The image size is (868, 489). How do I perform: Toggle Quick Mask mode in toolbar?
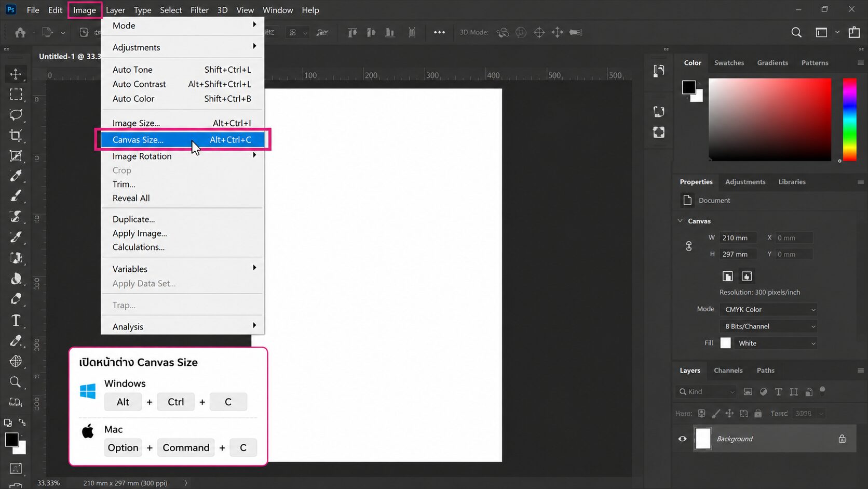[x=16, y=469]
